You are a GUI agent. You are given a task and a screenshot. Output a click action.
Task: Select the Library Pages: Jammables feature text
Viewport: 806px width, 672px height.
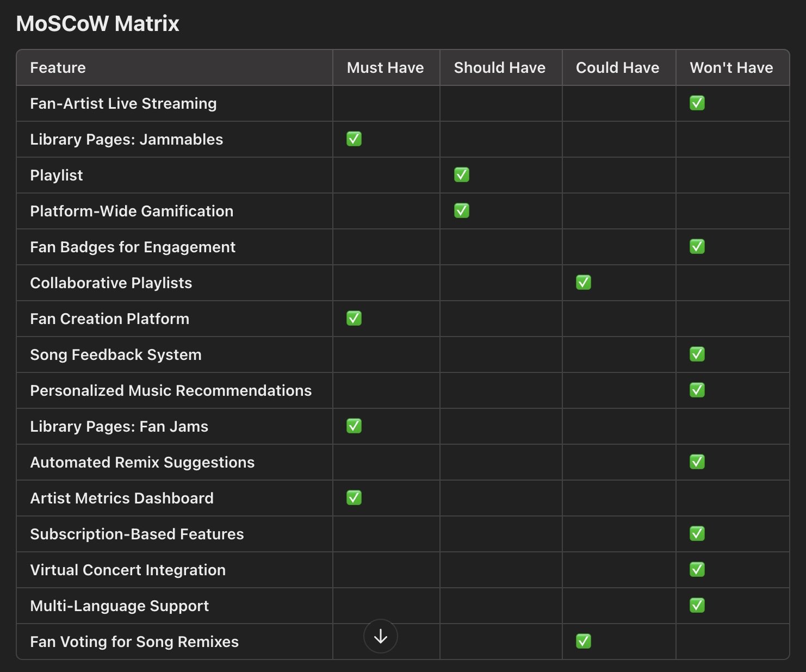[x=127, y=139]
